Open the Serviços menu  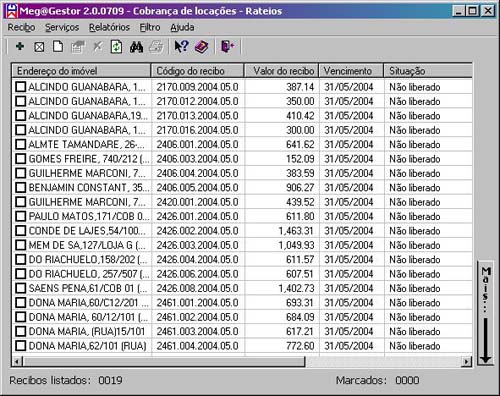click(62, 27)
